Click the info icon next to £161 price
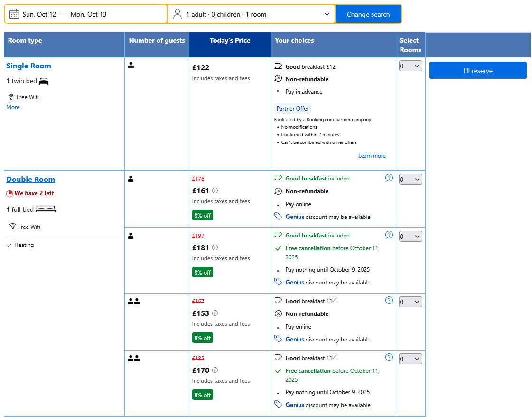Viewport: 532px width, 417px height. (215, 190)
